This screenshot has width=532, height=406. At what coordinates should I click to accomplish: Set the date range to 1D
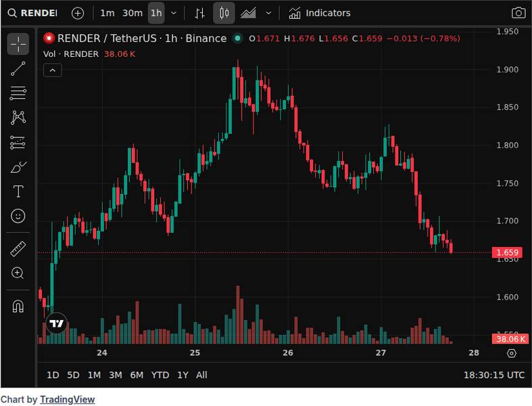pos(53,375)
